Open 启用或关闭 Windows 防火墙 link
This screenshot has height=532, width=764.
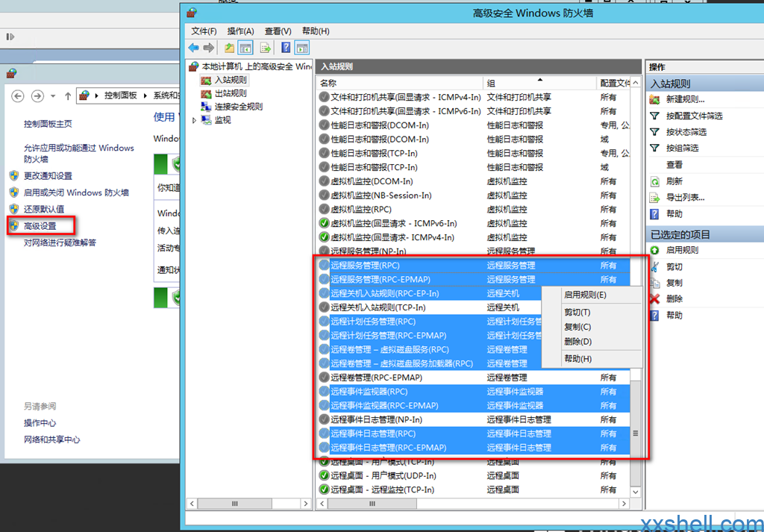[77, 193]
